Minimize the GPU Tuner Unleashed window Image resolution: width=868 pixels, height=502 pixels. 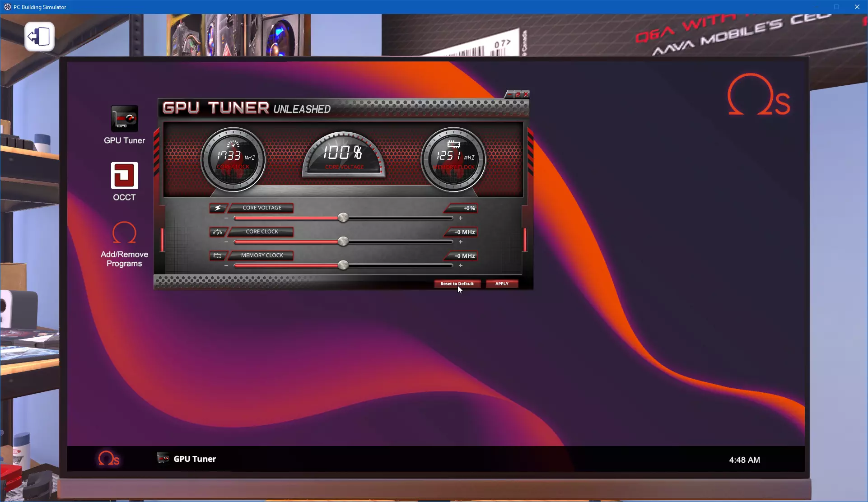click(x=509, y=94)
